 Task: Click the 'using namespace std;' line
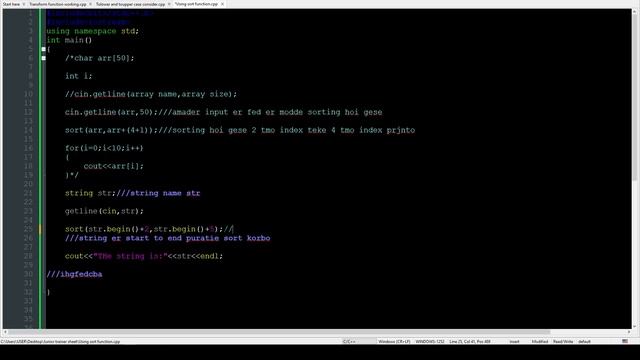(x=93, y=31)
